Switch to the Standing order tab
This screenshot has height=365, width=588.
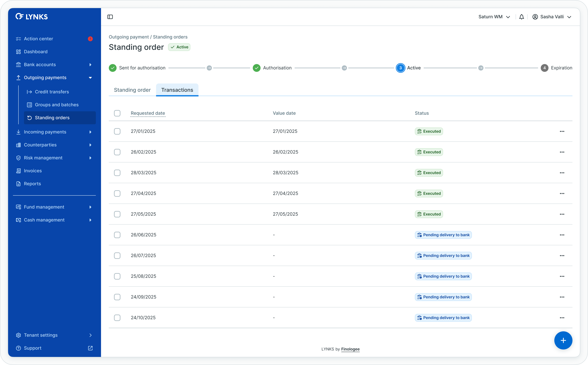pyautogui.click(x=132, y=90)
